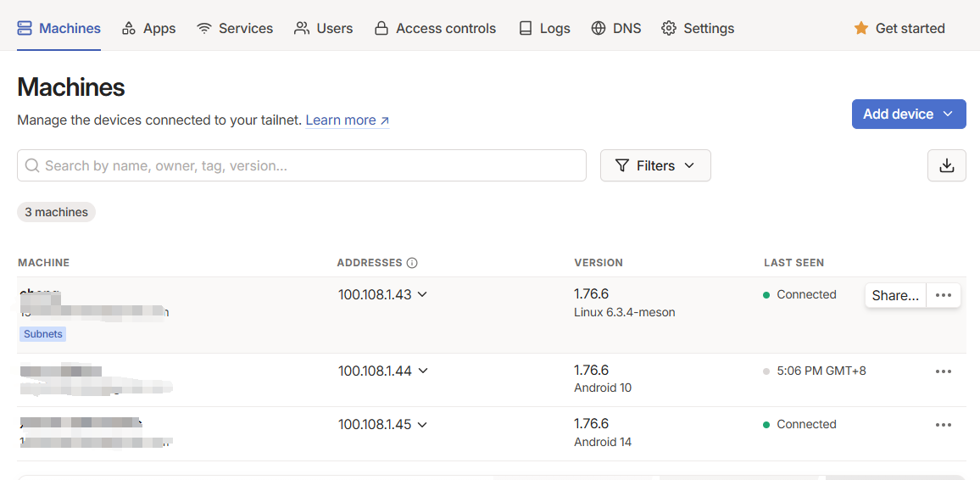Click the DNS globe icon
Viewport: 980px width, 480px height.
(x=599, y=29)
